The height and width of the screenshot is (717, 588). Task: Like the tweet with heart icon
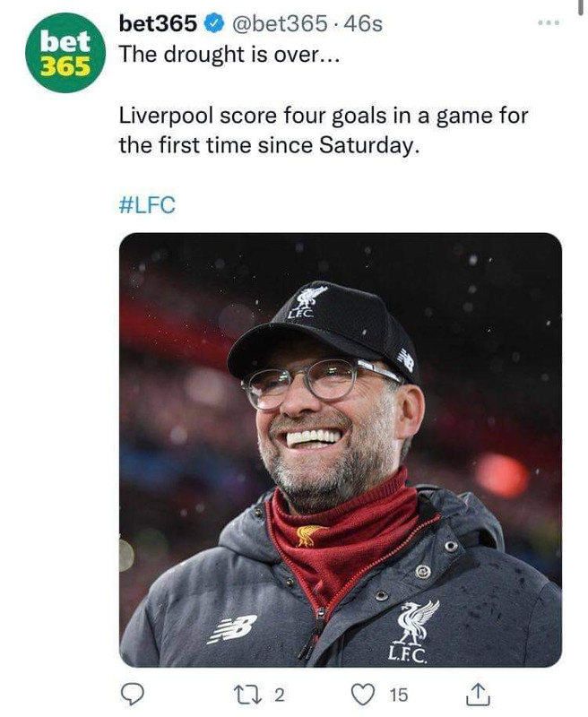tap(363, 694)
